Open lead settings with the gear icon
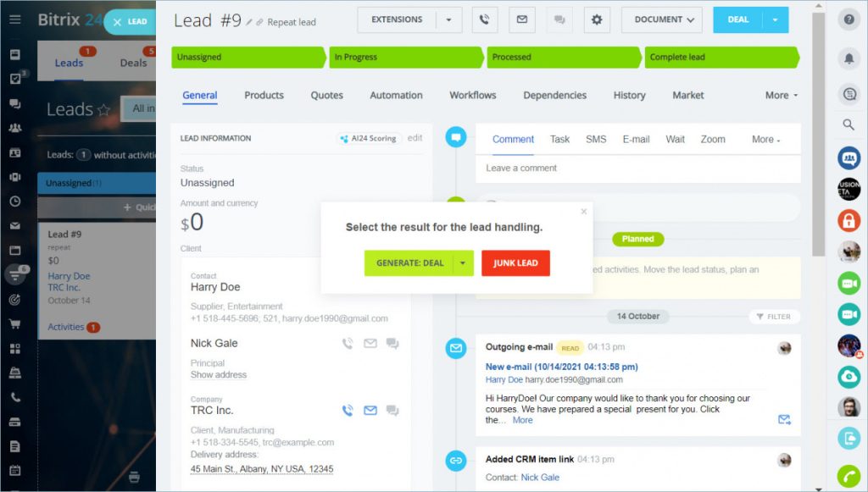This screenshot has height=492, width=868. coord(597,19)
